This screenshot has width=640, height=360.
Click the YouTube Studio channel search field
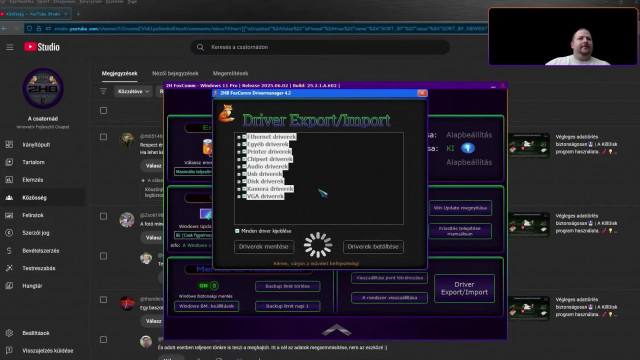320,47
